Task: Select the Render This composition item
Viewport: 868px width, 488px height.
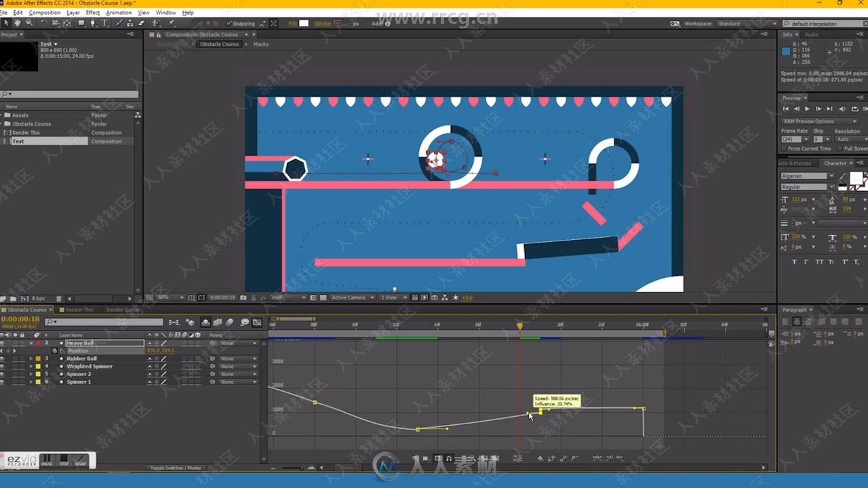Action: (x=26, y=133)
